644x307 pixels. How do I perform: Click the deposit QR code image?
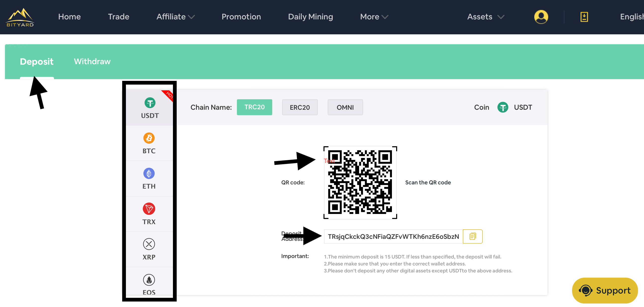click(x=360, y=183)
